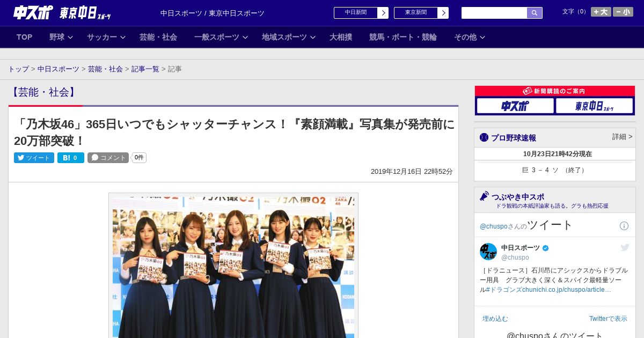
Task: Open 競馬・ボート・競輪 menu item
Action: point(403,37)
